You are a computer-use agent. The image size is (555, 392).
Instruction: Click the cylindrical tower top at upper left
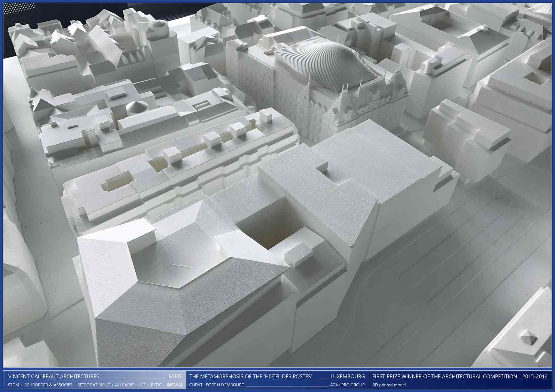pos(158,27)
